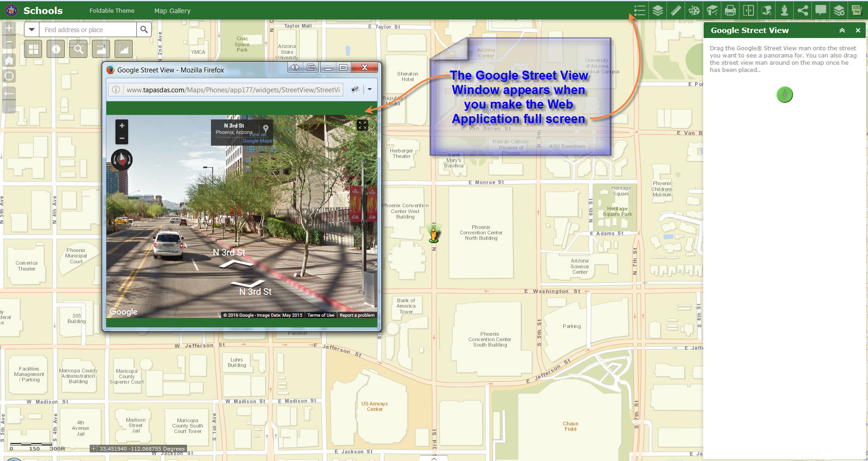This screenshot has width=868, height=461.
Task: Expand the bottom attribute table arrow
Action: point(434,458)
